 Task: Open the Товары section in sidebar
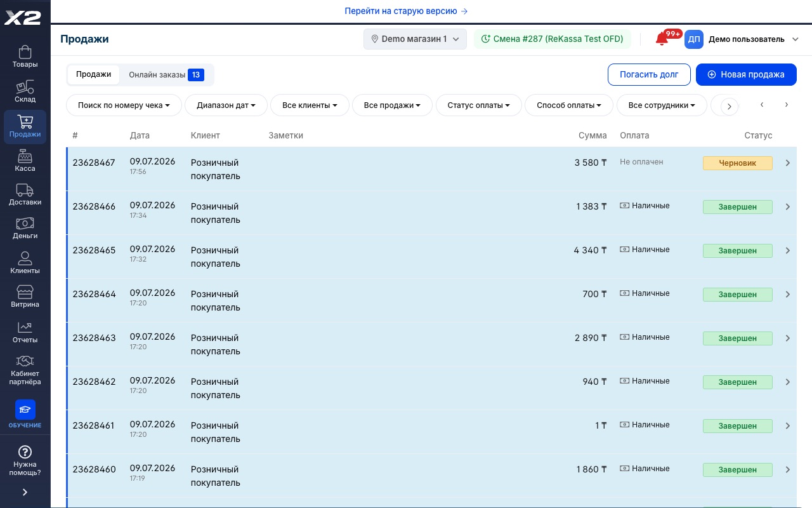25,57
